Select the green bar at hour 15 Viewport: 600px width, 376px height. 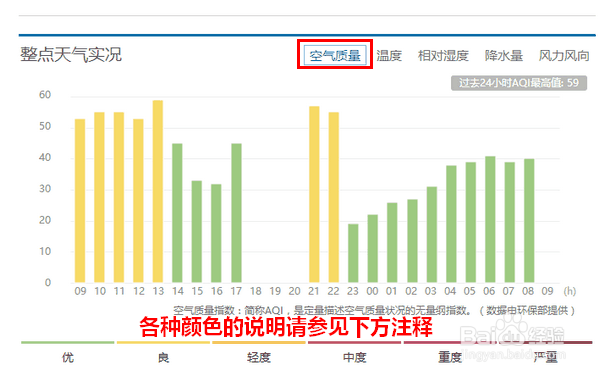tap(197, 232)
